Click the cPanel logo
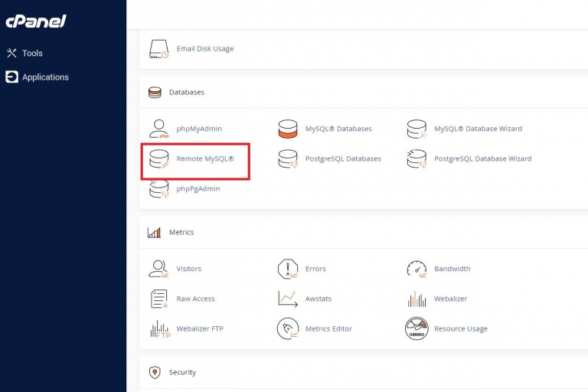Screen dimensions: 588x392 [x=36, y=21]
